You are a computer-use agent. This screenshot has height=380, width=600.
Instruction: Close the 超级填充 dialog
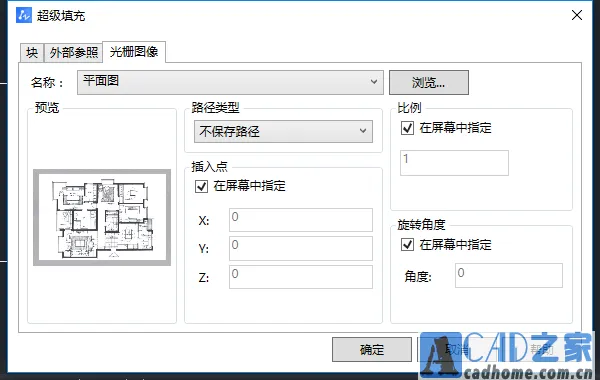pos(577,15)
